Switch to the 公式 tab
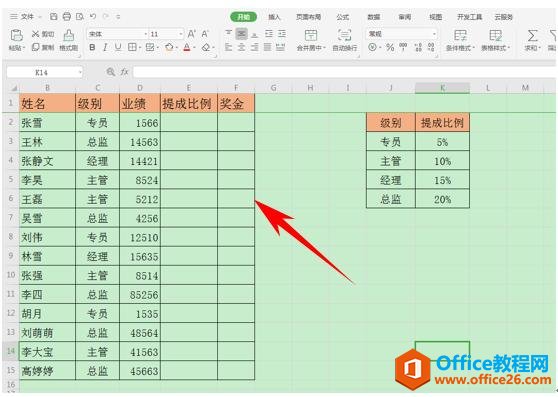Viewport: 558px width, 397px height. pyautogui.click(x=343, y=17)
